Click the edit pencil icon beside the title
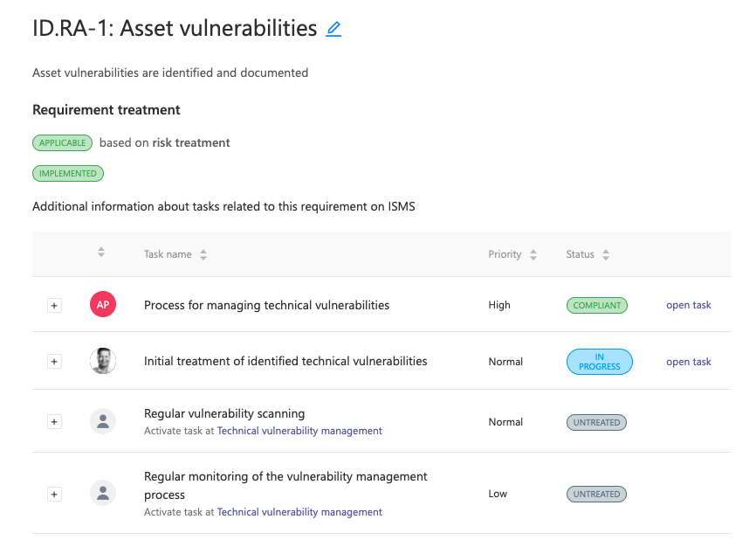Screen dimensions: 756x540 coord(333,29)
